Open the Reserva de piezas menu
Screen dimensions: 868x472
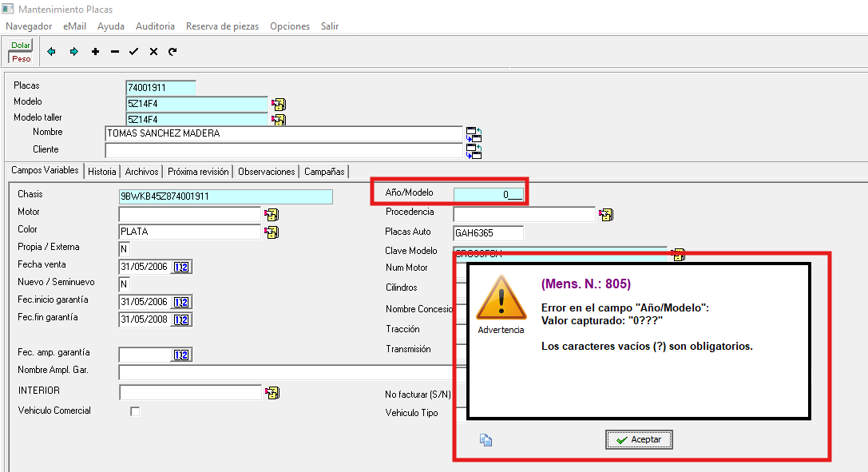222,26
